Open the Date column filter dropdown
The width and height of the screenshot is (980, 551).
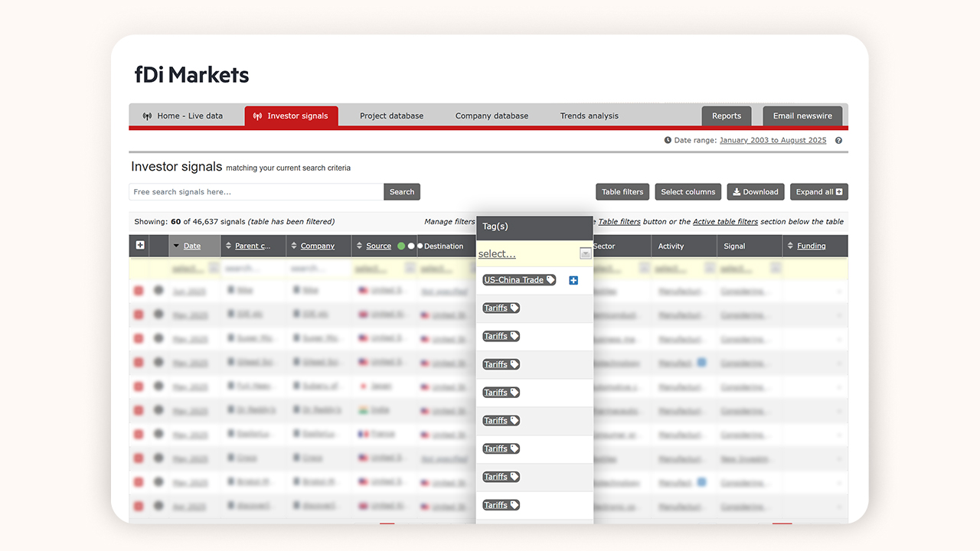[214, 268]
